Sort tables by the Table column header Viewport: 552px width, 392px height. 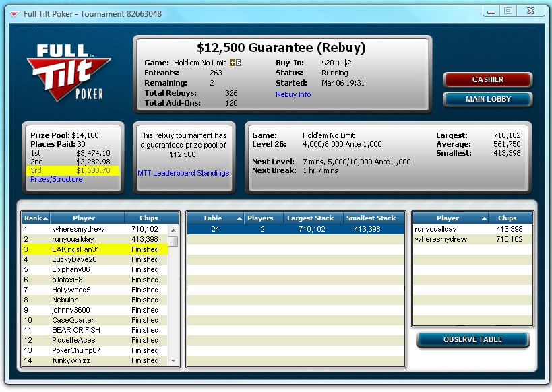[x=215, y=218]
